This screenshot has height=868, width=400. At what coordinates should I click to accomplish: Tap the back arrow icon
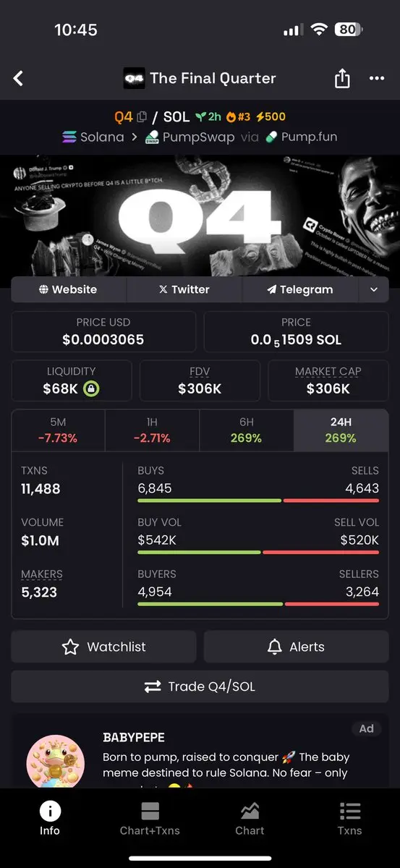[x=19, y=78]
